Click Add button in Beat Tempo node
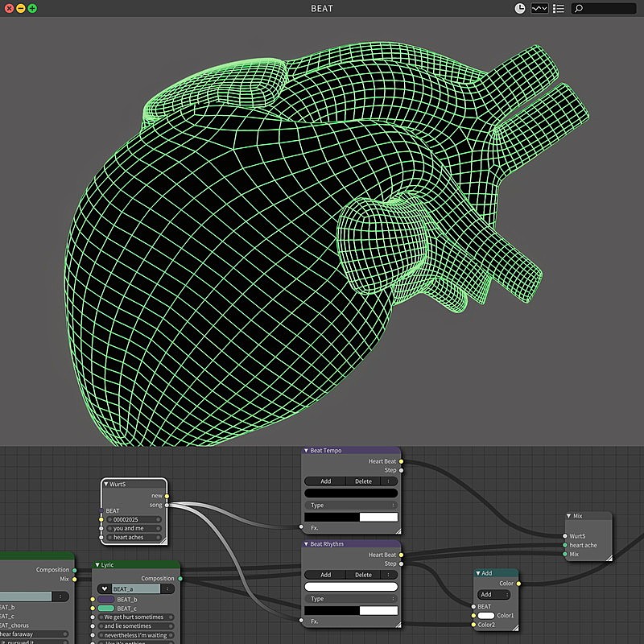644x644 pixels. (325, 481)
